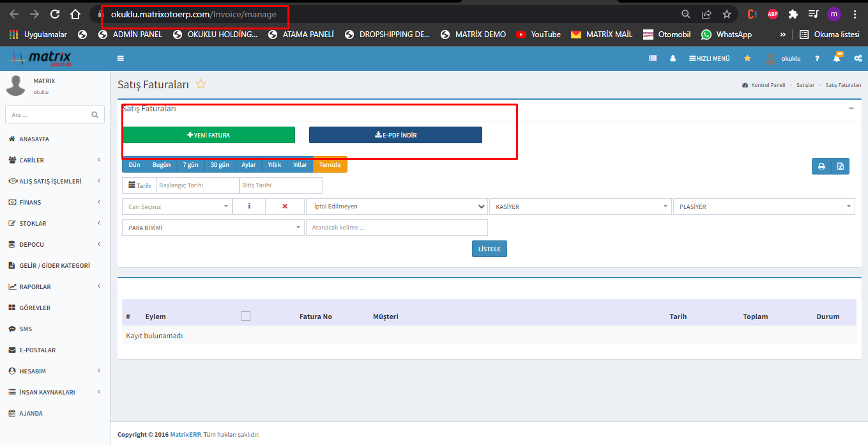The width and height of the screenshot is (868, 445).
Task: Click the red X clear customer button
Action: [x=285, y=207]
